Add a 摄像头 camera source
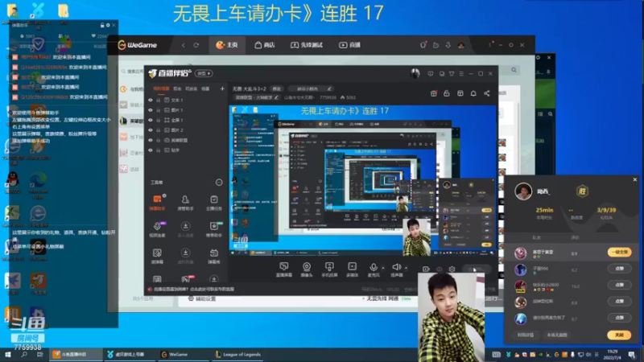This screenshot has height=362, width=644. pos(307,269)
